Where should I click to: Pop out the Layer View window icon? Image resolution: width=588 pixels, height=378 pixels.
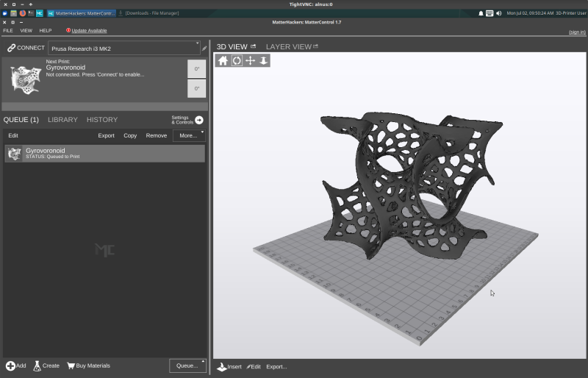pos(316,46)
